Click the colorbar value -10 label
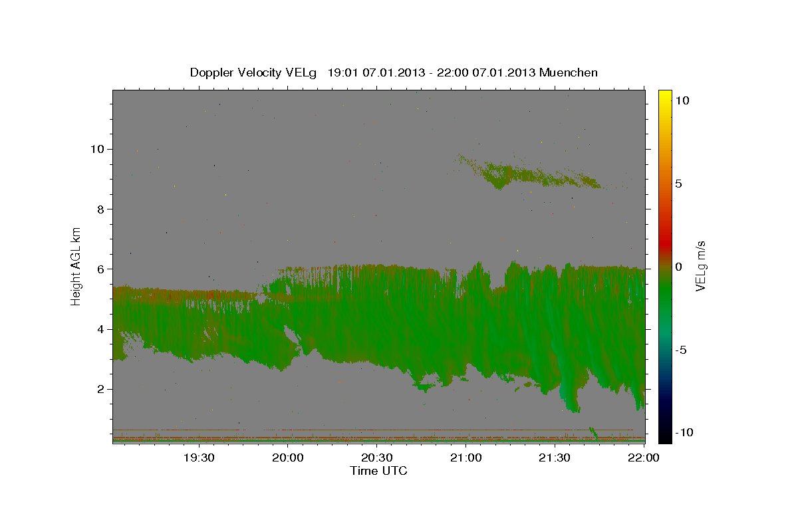Image resolution: width=798 pixels, height=532 pixels. tap(684, 432)
